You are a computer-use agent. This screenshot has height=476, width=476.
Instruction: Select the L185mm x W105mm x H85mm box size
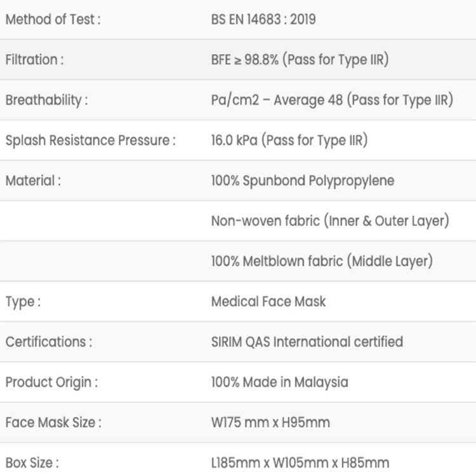300,463
